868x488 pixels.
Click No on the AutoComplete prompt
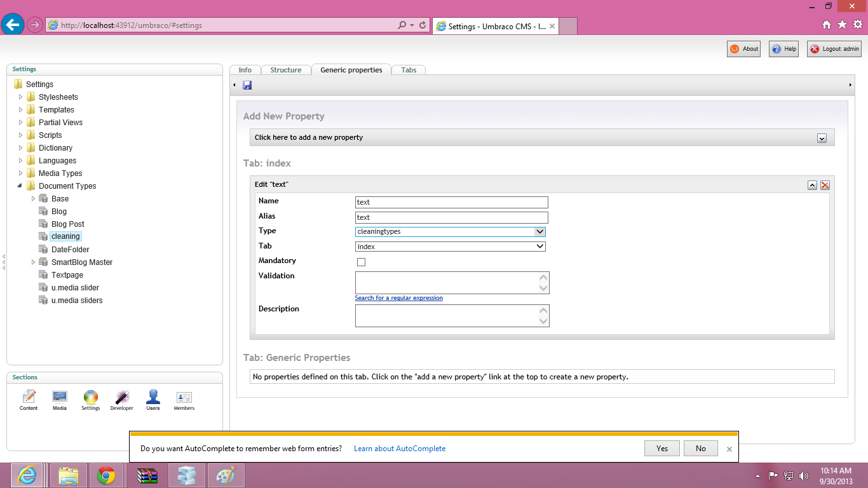(x=701, y=449)
